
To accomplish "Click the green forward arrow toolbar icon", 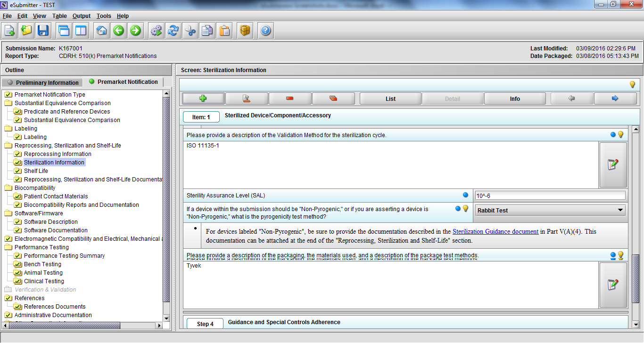I will [x=135, y=31].
